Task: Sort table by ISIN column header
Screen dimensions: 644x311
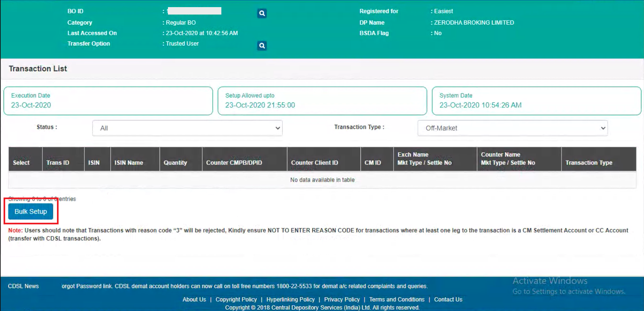Action: pyautogui.click(x=94, y=163)
